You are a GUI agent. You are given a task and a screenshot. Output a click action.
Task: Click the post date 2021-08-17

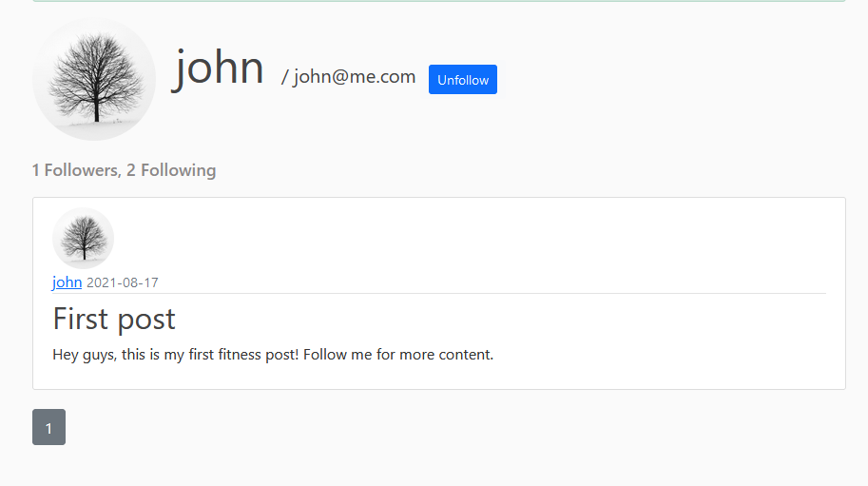[123, 282]
